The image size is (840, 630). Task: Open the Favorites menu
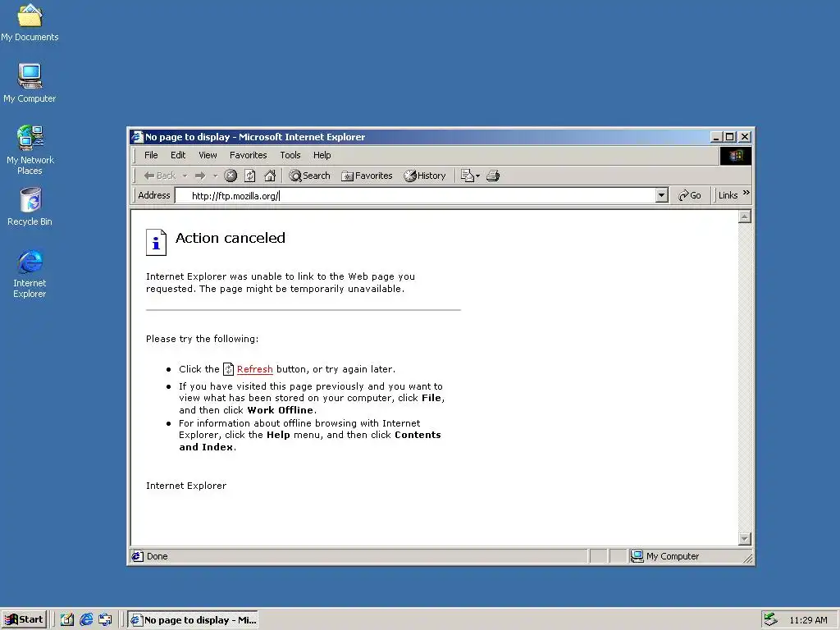[248, 155]
